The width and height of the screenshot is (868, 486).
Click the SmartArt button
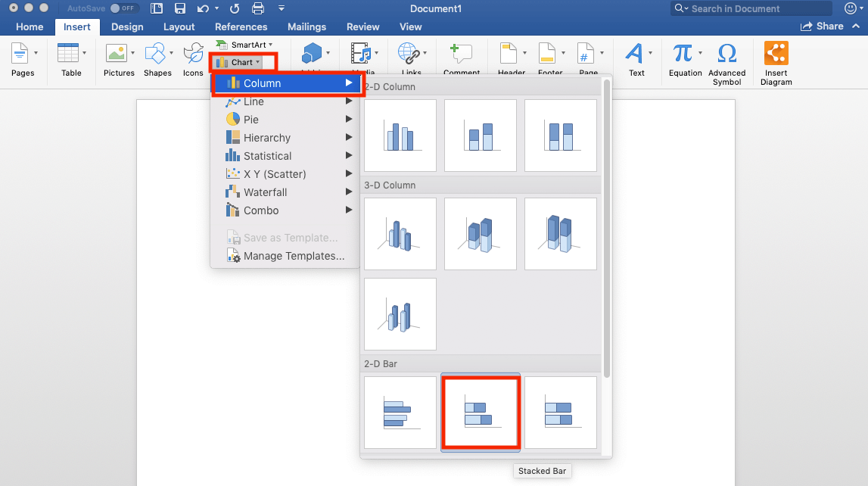[x=244, y=45]
